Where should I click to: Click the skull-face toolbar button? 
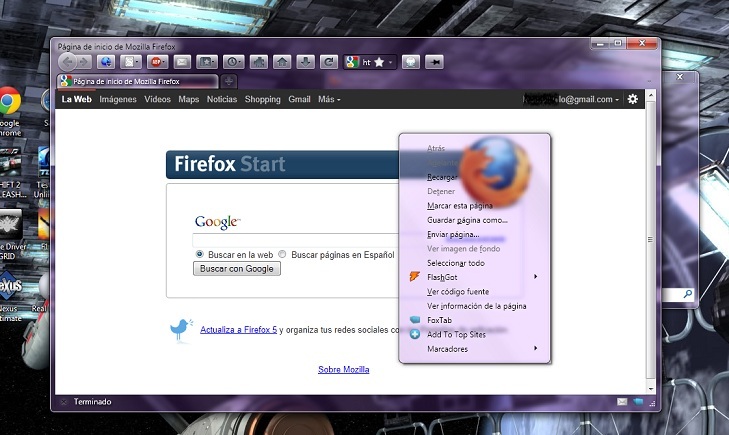pyautogui.click(x=411, y=62)
